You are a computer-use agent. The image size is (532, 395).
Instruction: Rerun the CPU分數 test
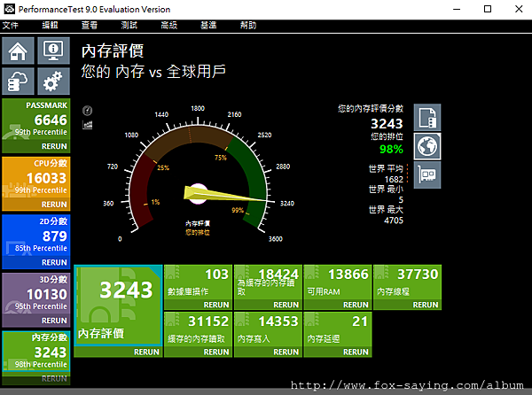tap(54, 205)
